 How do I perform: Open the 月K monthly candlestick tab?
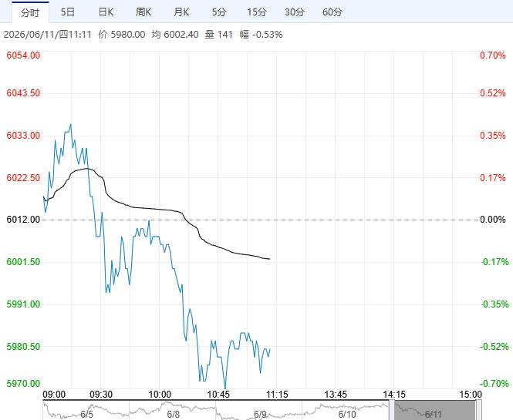181,12
